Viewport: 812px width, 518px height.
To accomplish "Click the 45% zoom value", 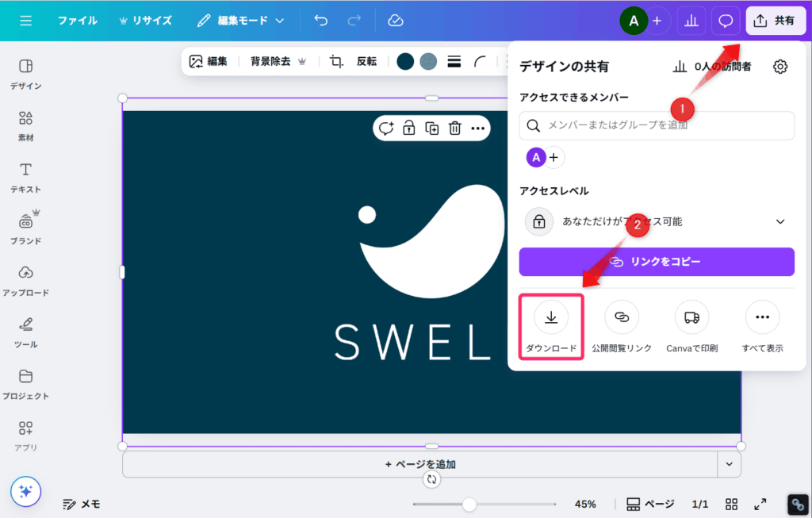I will pyautogui.click(x=585, y=504).
